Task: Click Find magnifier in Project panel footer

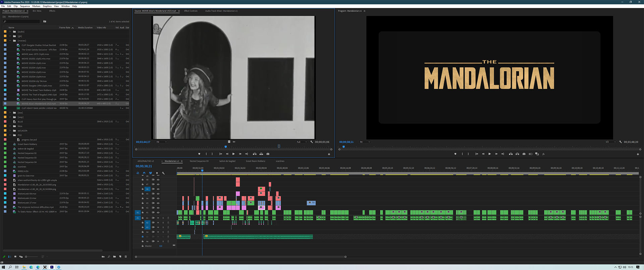Action: click(109, 257)
